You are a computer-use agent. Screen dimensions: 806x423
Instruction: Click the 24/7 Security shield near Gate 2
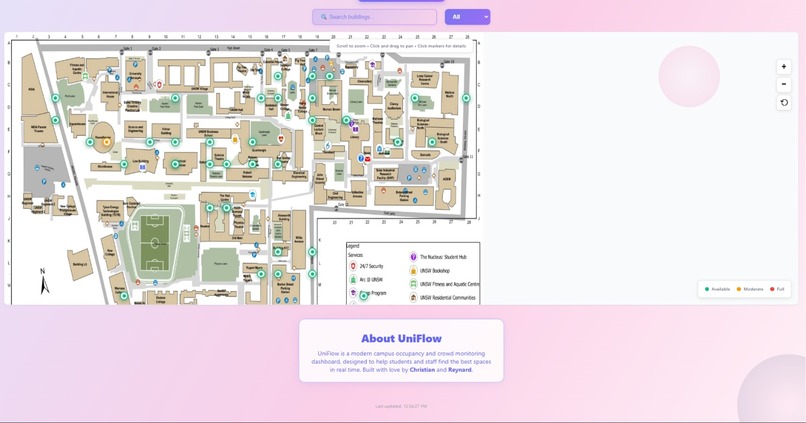[x=159, y=84]
